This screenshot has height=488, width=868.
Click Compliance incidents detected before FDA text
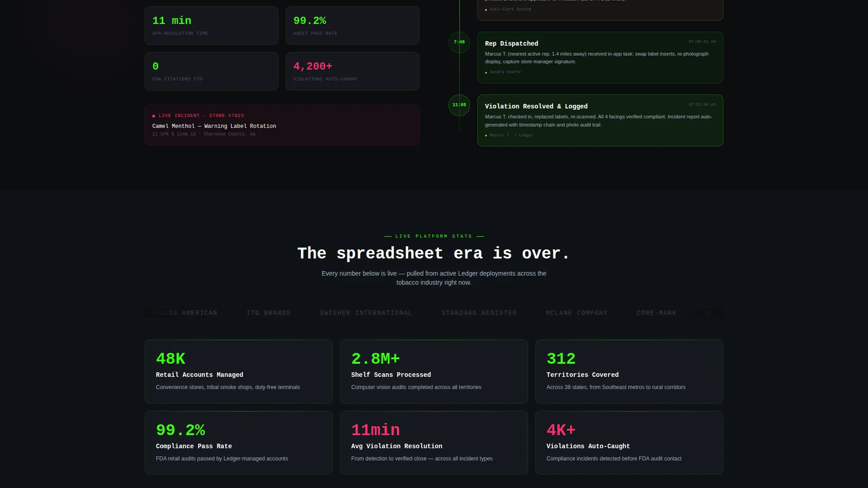(x=614, y=459)
